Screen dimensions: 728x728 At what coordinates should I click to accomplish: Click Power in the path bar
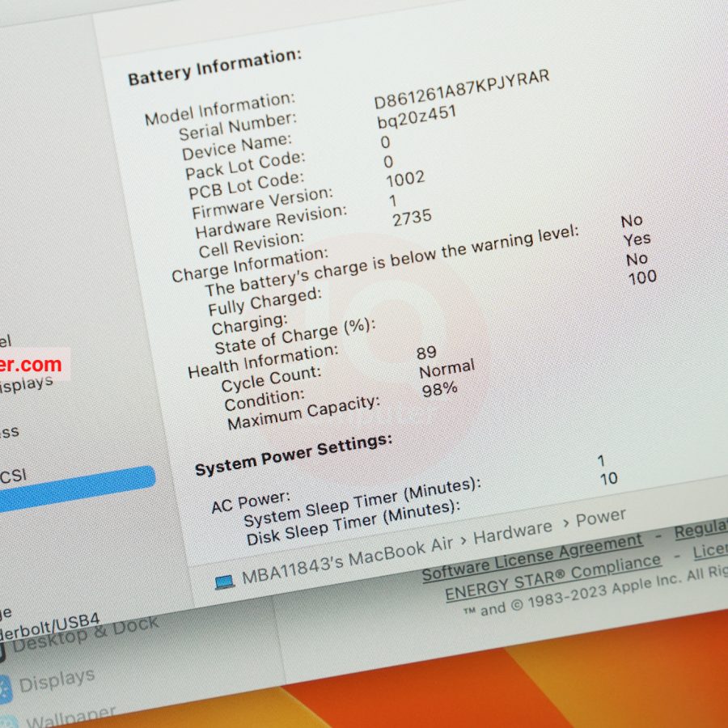click(x=601, y=517)
